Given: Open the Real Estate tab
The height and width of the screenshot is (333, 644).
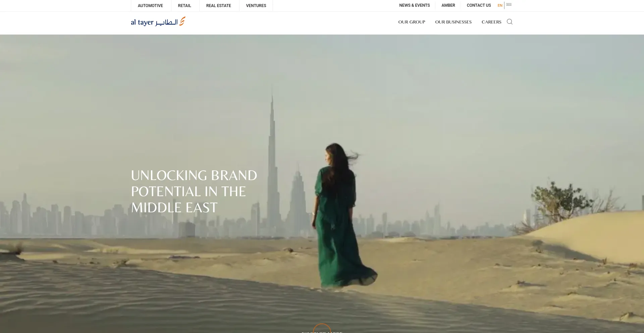Looking at the screenshot, I should [x=218, y=6].
